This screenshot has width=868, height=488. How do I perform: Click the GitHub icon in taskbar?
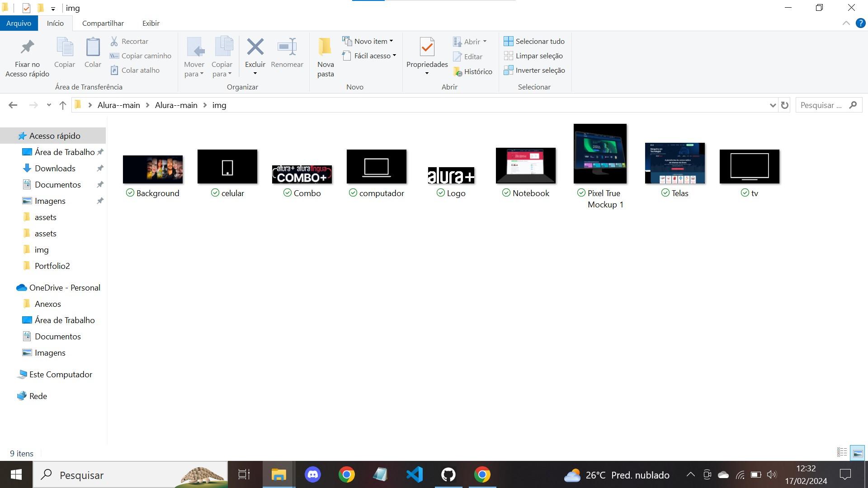coord(448,474)
